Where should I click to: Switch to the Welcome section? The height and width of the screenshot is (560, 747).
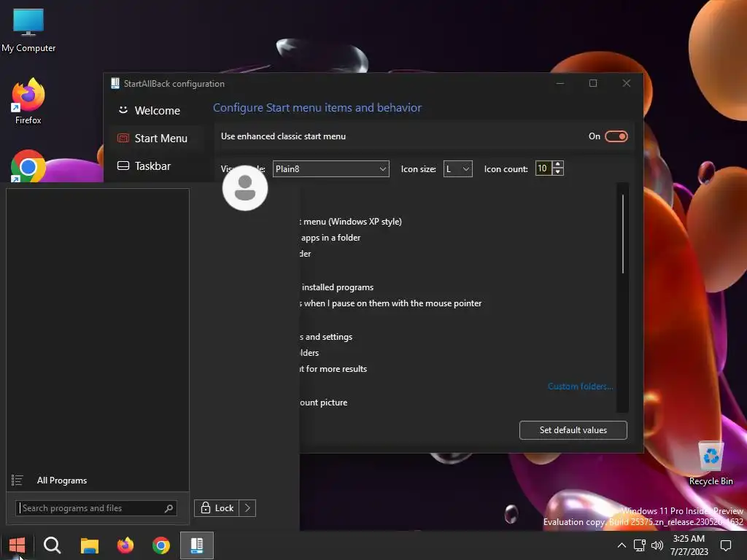click(157, 111)
